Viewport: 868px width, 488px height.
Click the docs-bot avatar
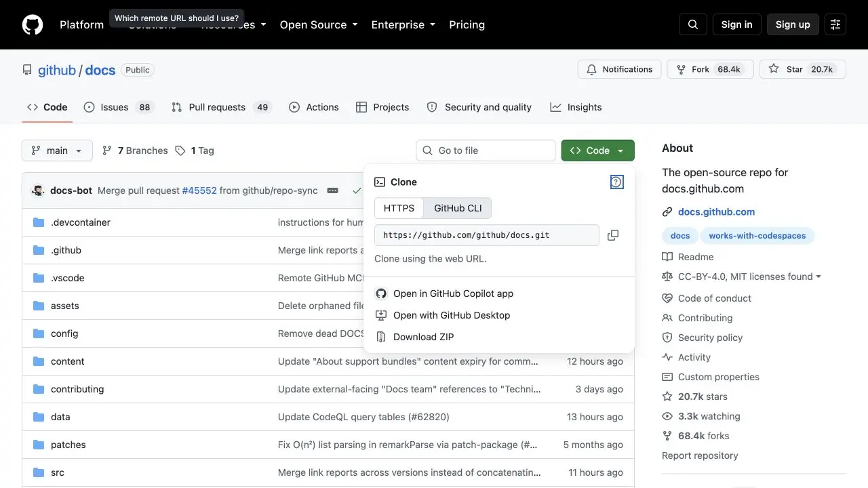pyautogui.click(x=39, y=190)
